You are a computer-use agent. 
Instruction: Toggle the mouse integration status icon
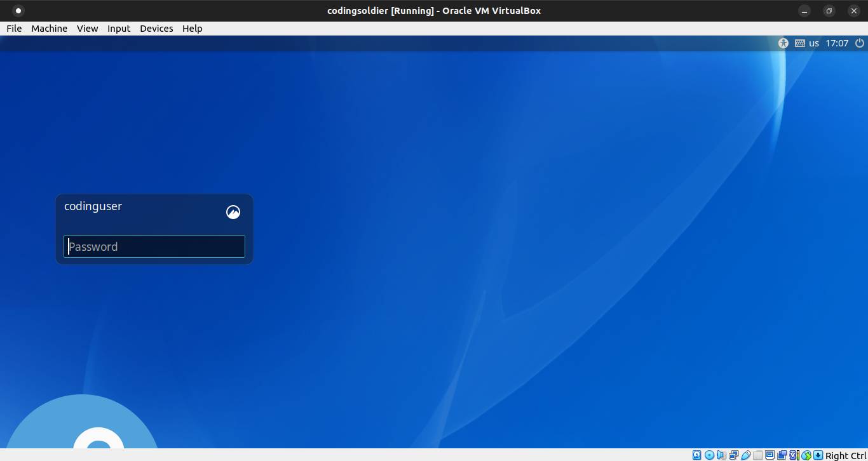pyautogui.click(x=806, y=455)
